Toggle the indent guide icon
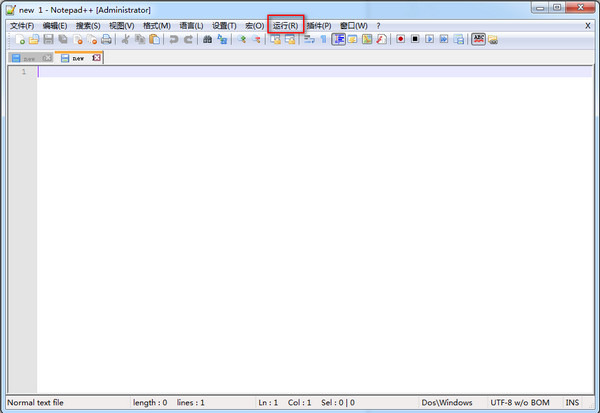 pyautogui.click(x=338, y=39)
